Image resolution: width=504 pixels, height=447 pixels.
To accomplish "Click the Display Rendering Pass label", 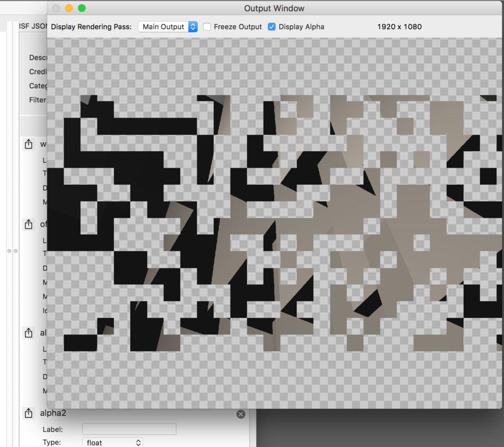I will click(91, 27).
